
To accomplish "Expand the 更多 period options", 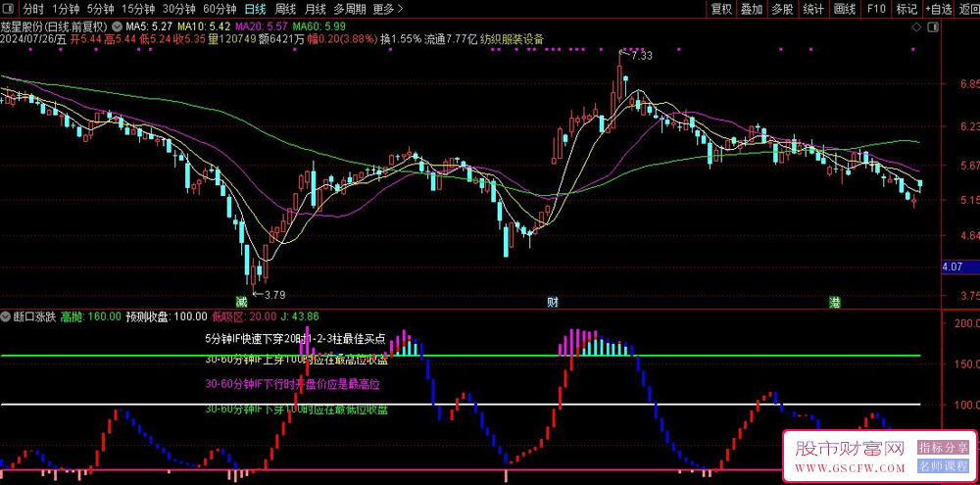I will pyautogui.click(x=387, y=9).
